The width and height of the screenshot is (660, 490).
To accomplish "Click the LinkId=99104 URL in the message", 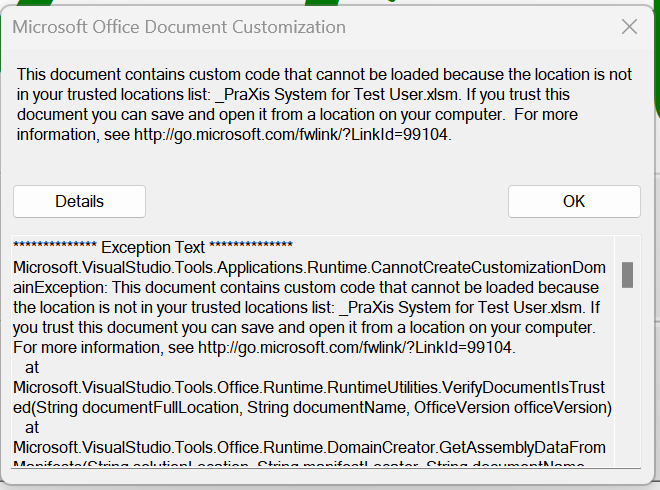I will 291,135.
